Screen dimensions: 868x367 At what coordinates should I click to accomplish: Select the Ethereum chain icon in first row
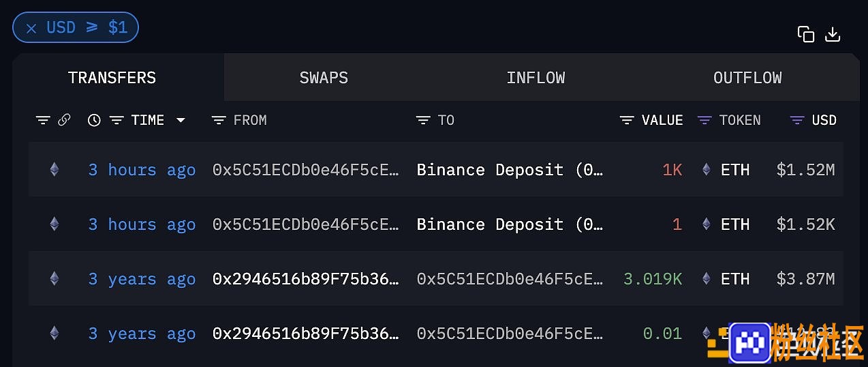(x=54, y=170)
